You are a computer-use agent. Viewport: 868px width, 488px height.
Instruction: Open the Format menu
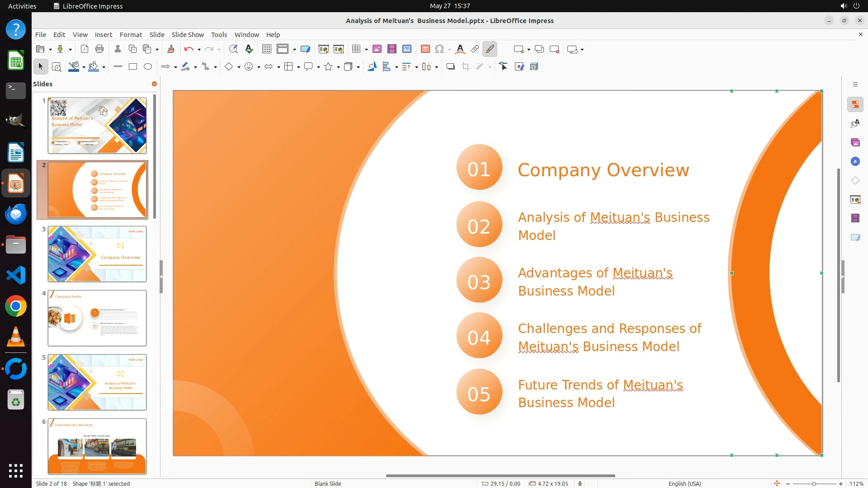(131, 35)
